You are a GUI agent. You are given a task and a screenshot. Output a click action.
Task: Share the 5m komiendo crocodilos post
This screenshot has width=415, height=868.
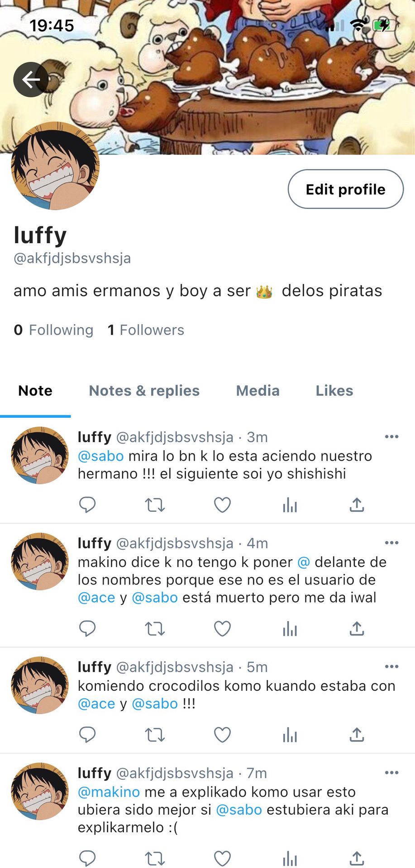357,735
